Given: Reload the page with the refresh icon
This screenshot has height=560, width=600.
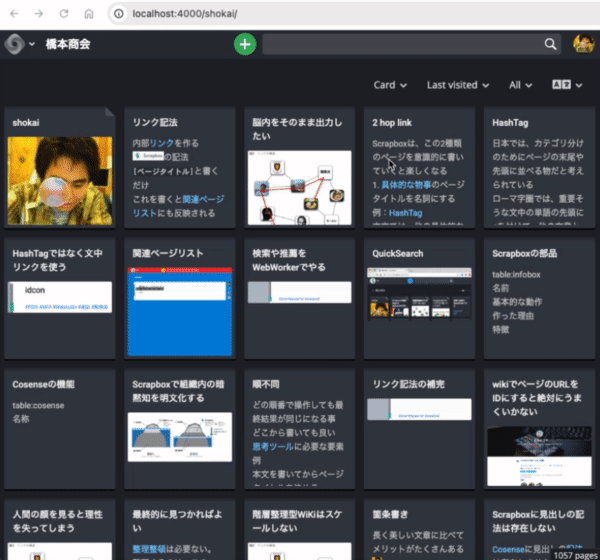Looking at the screenshot, I should 64,14.
